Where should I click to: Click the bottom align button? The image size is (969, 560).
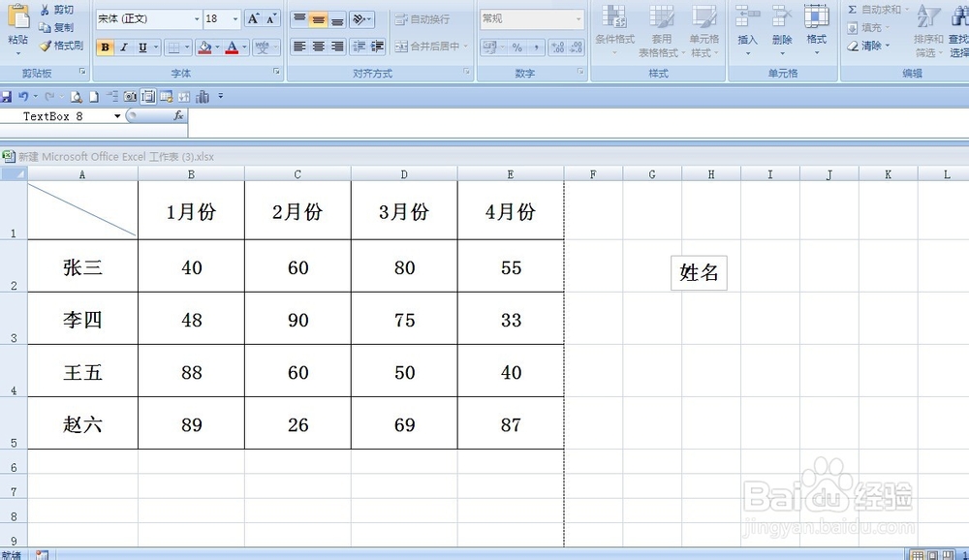337,19
